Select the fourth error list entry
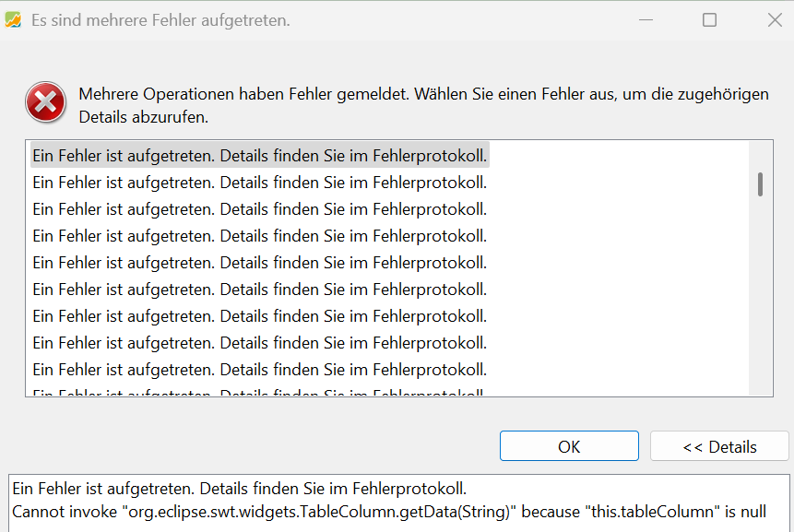 coord(260,236)
